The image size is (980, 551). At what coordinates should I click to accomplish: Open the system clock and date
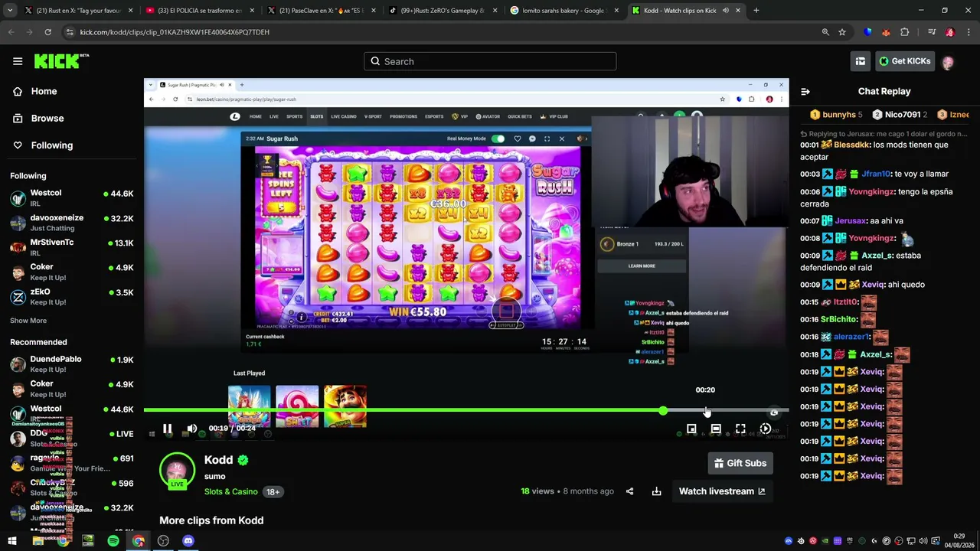(x=959, y=540)
